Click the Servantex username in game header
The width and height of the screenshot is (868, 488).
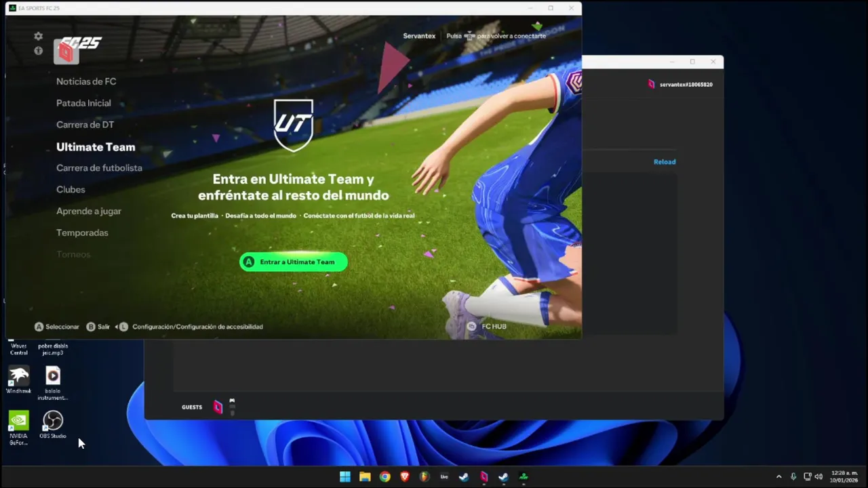[x=419, y=36]
